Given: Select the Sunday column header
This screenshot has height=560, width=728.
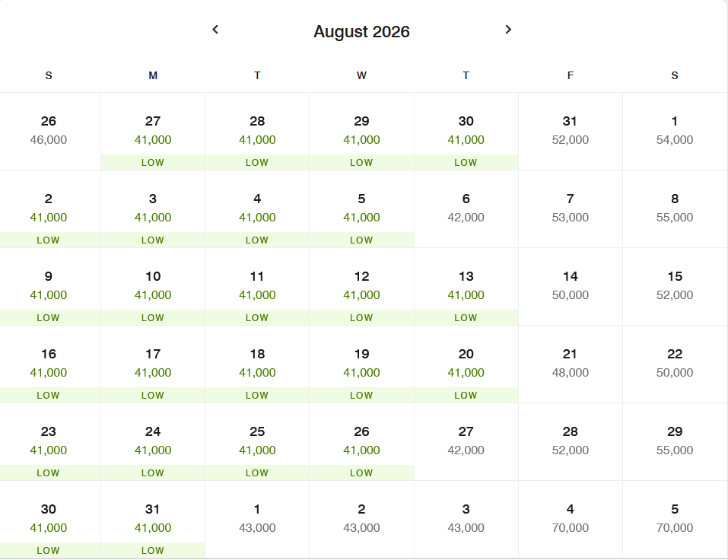Looking at the screenshot, I should coord(49,75).
